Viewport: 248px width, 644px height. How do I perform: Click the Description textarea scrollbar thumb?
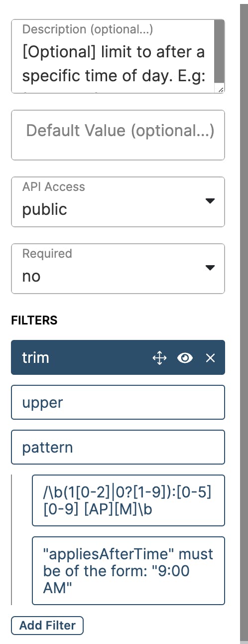click(x=219, y=51)
